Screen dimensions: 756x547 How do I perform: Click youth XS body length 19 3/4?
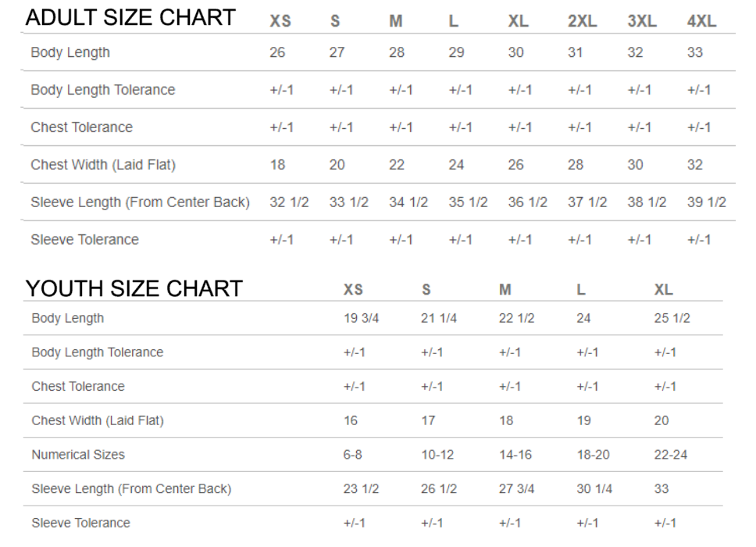(x=361, y=318)
